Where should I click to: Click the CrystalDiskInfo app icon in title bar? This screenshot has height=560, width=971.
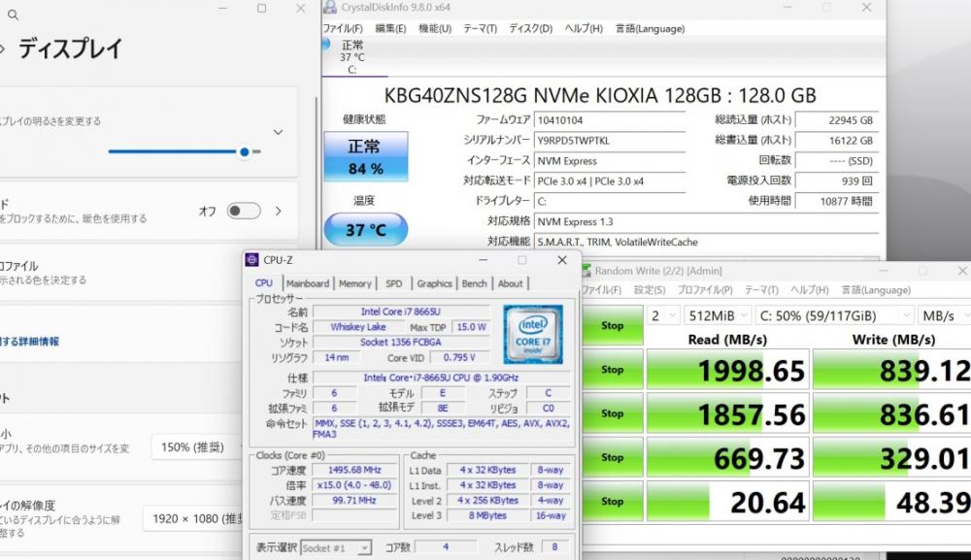coord(330,7)
